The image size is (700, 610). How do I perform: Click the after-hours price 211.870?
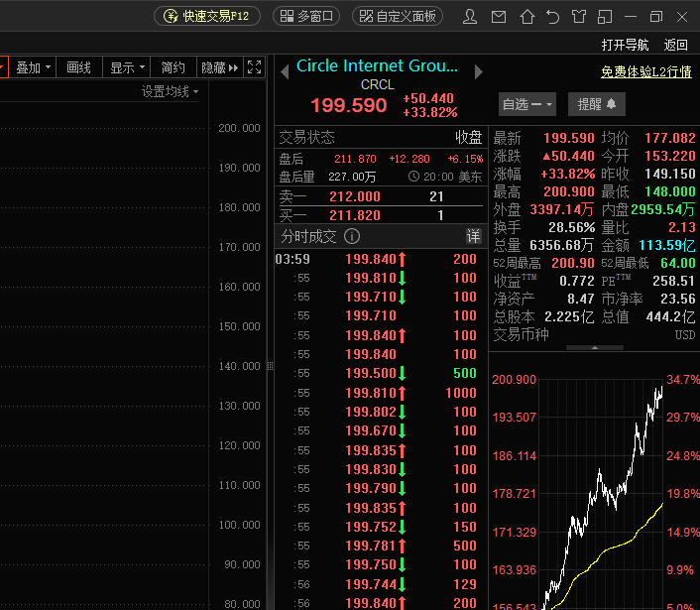click(355, 159)
